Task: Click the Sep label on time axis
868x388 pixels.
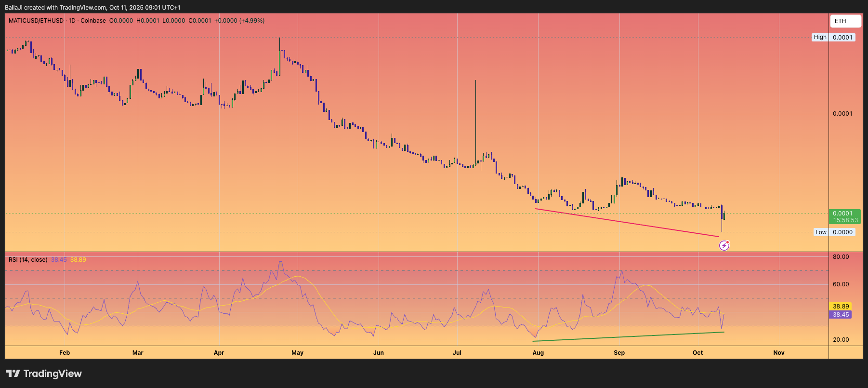Action: pos(619,353)
